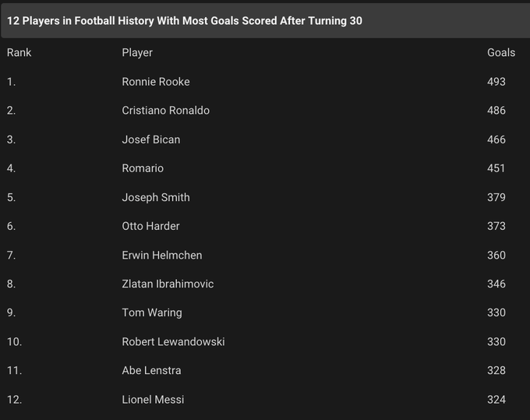
Task: Click the table title about goals after turning 30
Action: pyautogui.click(x=185, y=21)
